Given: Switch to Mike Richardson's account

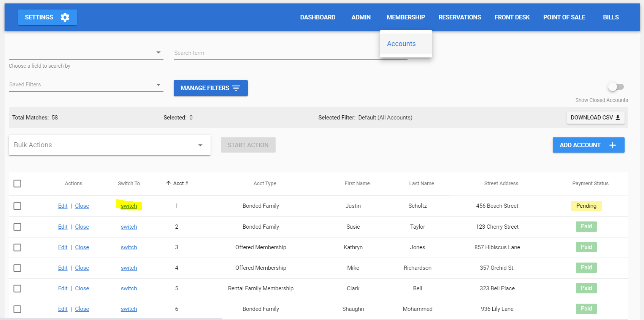Looking at the screenshot, I should [x=129, y=268].
